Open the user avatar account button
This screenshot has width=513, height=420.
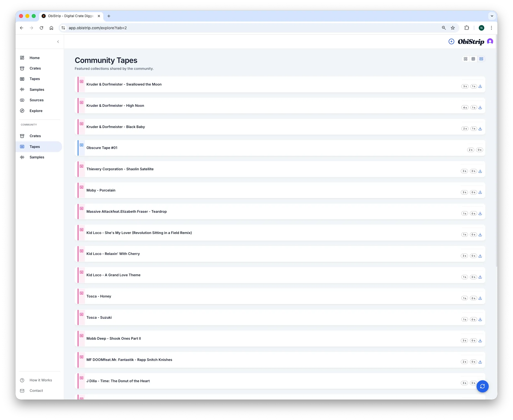[x=490, y=41]
